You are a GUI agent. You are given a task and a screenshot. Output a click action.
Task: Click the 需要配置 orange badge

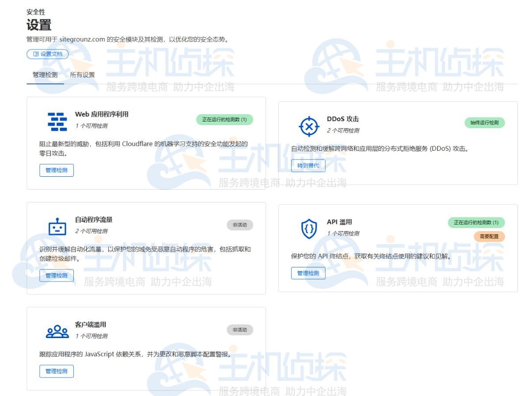489,236
